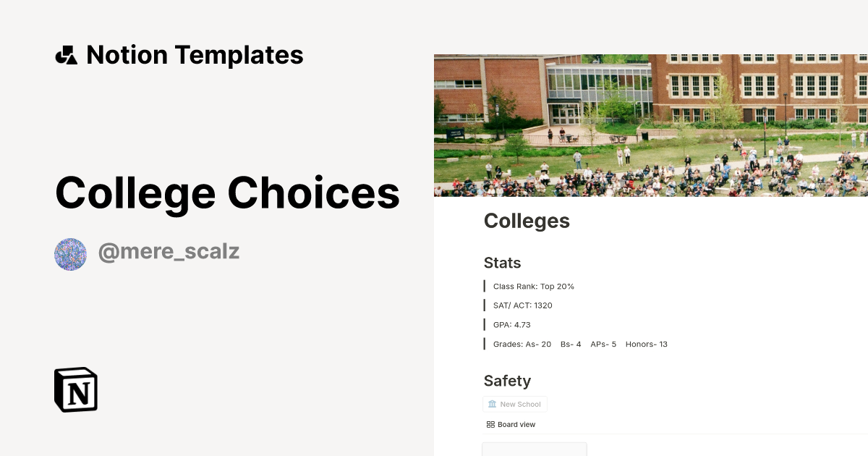
Task: Click the empty board card below Board view
Action: [533, 450]
